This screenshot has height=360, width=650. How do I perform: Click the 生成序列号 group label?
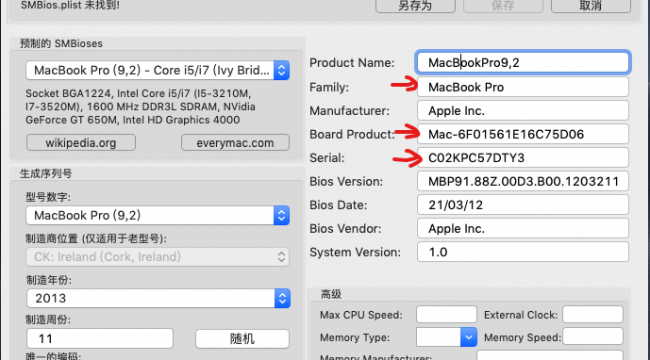pyautogui.click(x=46, y=173)
